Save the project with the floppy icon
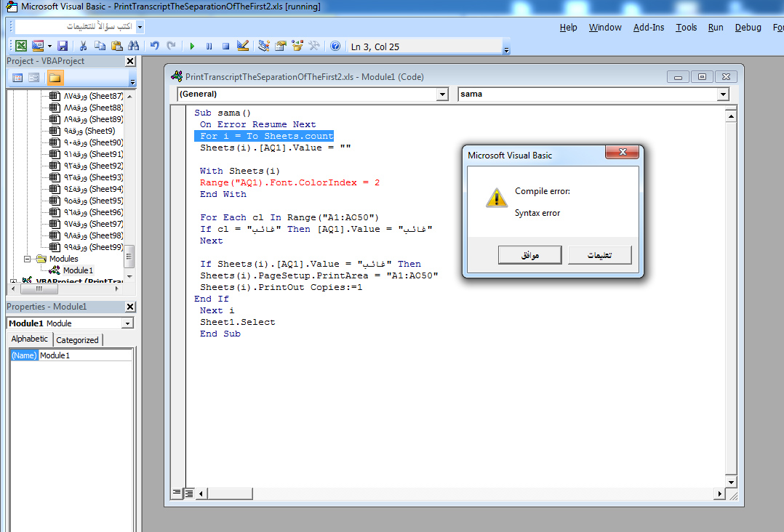784x532 pixels. click(x=63, y=46)
